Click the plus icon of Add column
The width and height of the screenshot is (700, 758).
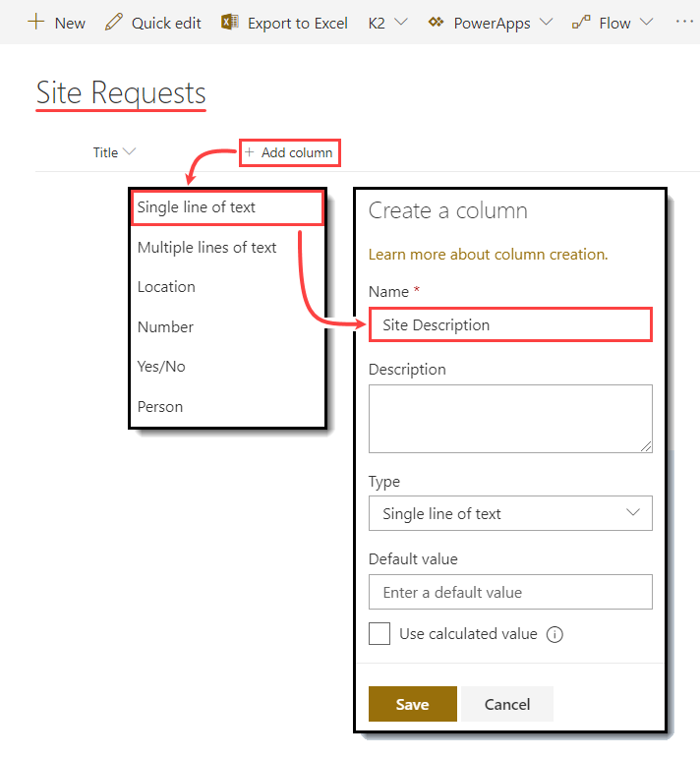[x=250, y=152]
